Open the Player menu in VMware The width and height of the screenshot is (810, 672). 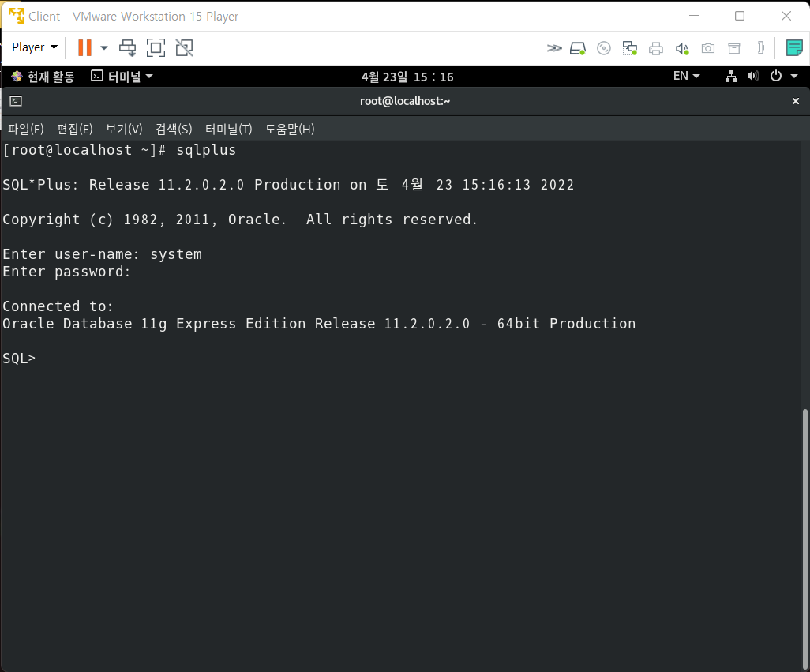34,47
